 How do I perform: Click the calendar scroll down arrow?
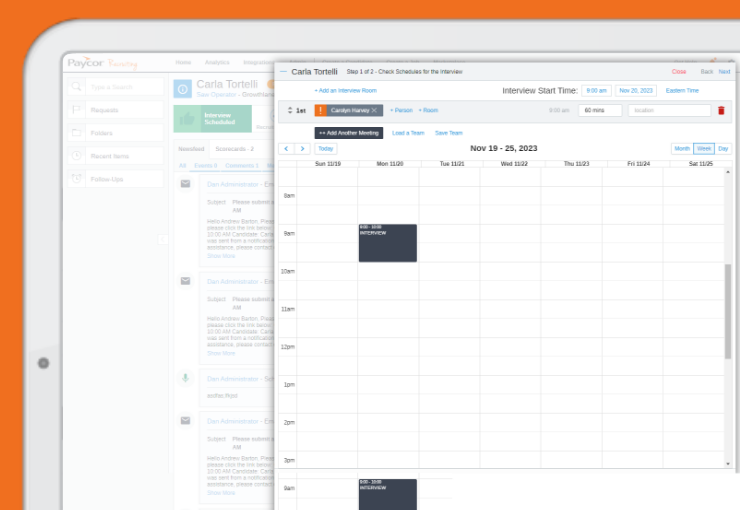coord(728,464)
